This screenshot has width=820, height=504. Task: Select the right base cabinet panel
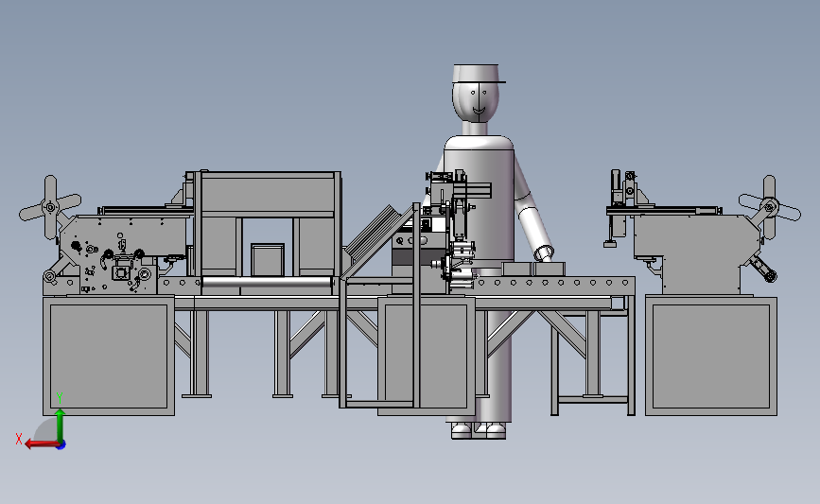coord(711,356)
